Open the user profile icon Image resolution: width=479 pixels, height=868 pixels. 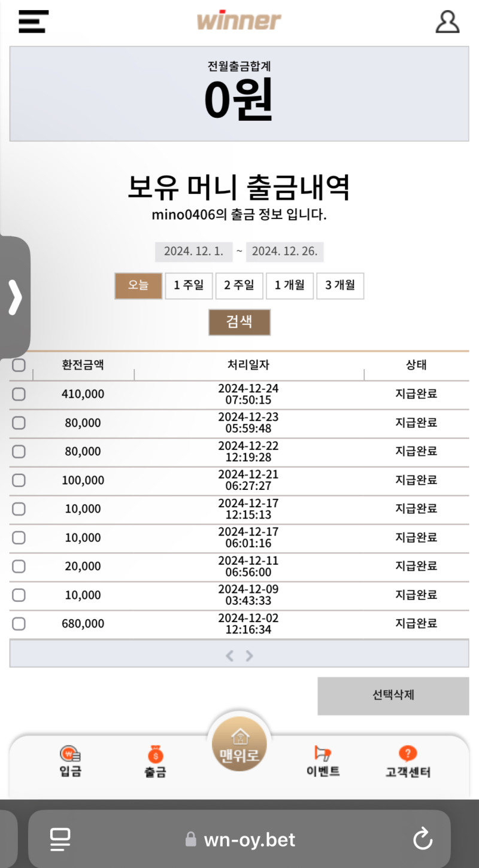tap(447, 22)
